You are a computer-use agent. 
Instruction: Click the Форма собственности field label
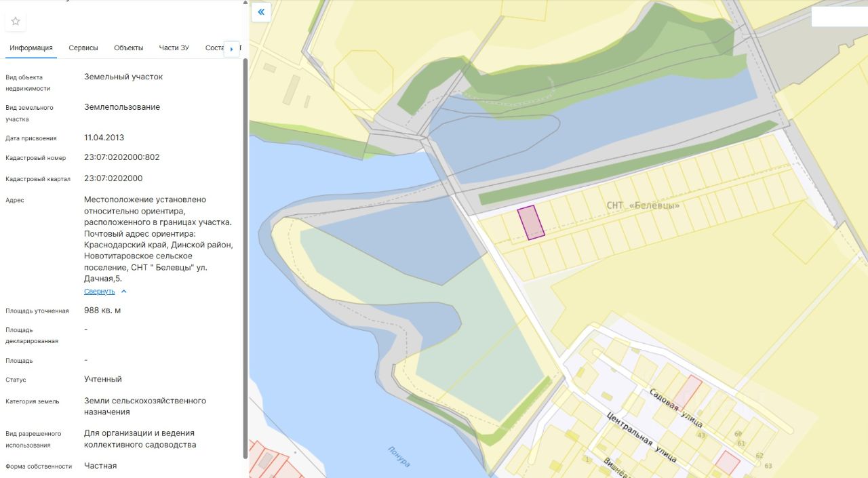pyautogui.click(x=39, y=466)
